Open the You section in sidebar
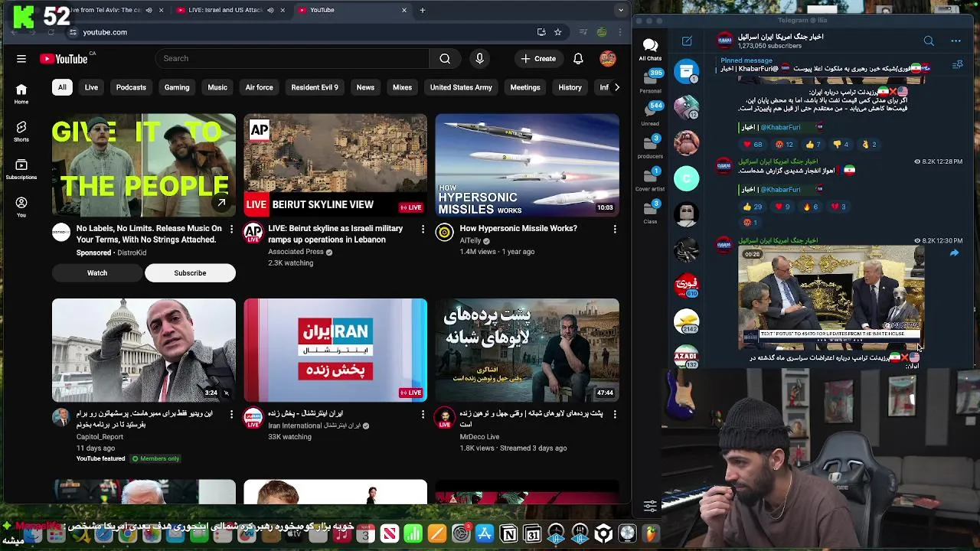 [x=21, y=207]
